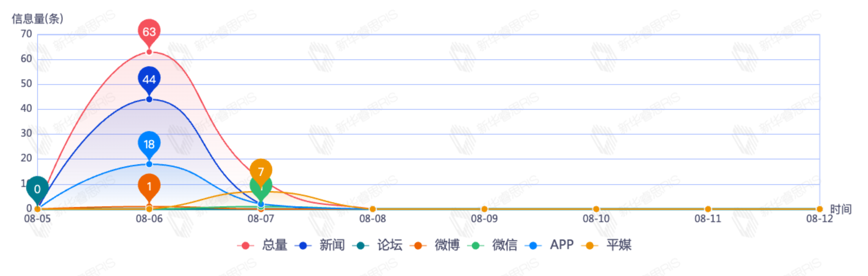
Task: Click the red 63 total peak marker
Action: pyautogui.click(x=149, y=32)
